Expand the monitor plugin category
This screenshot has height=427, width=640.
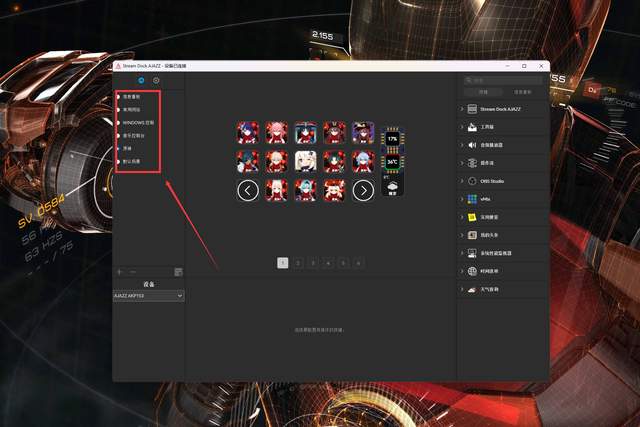click(462, 253)
